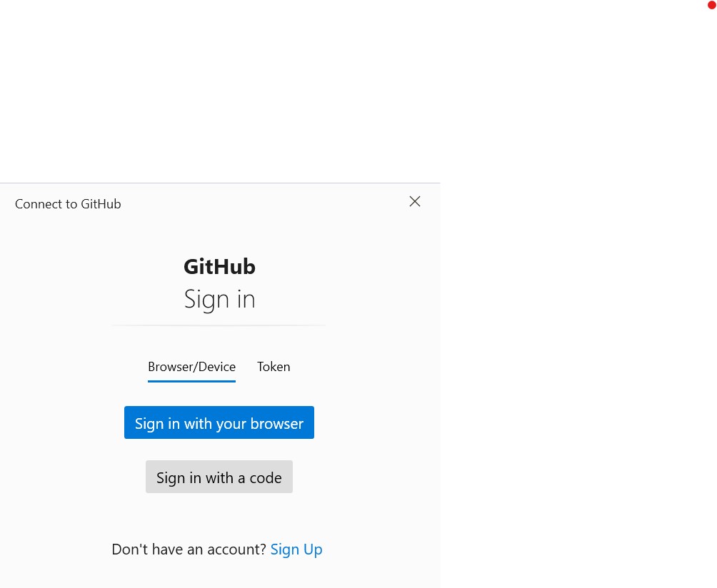Choose Token authentication method

tap(274, 366)
